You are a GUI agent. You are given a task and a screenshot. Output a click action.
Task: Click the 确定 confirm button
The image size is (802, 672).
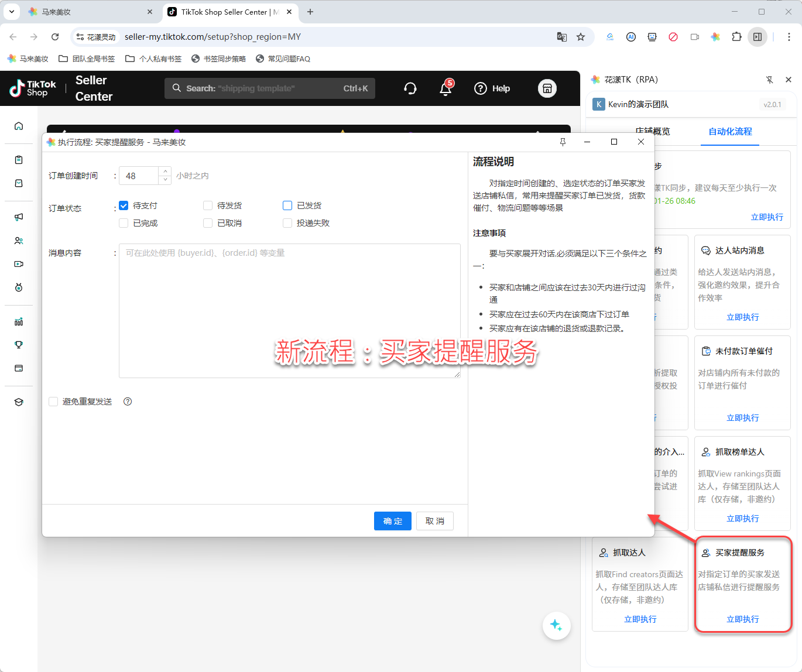click(x=392, y=521)
